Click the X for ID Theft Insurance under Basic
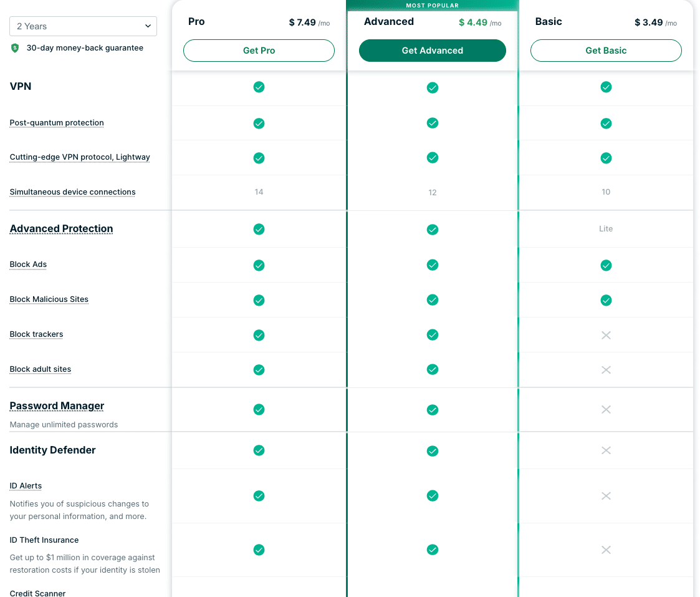The image size is (700, 597). click(x=606, y=550)
